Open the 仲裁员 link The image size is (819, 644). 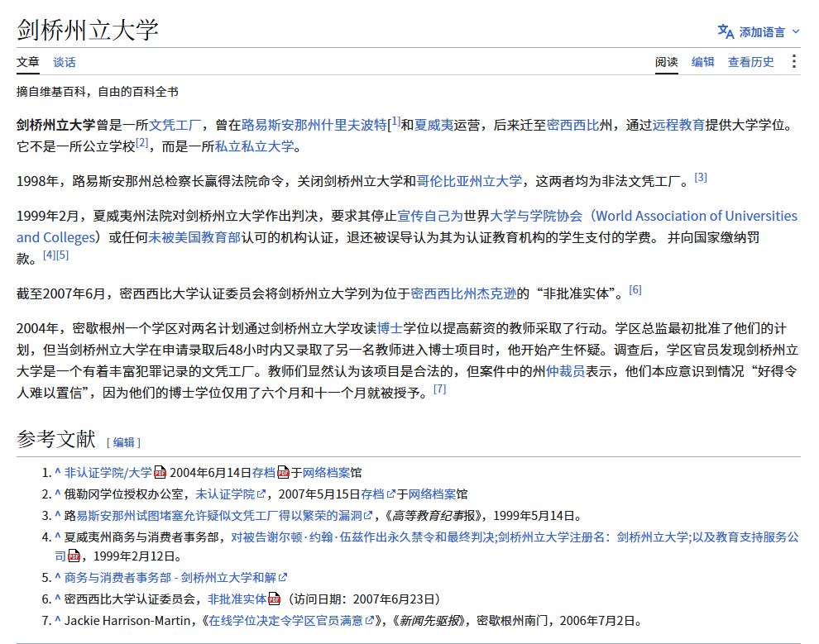point(565,371)
